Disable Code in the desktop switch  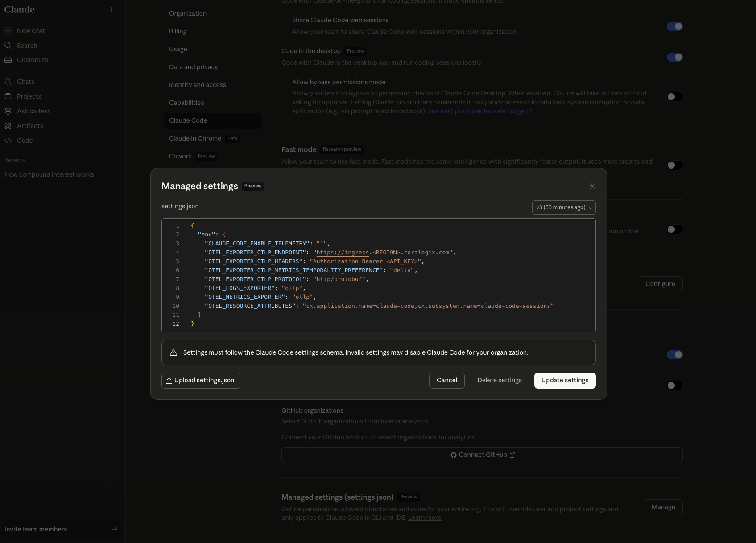coord(674,57)
